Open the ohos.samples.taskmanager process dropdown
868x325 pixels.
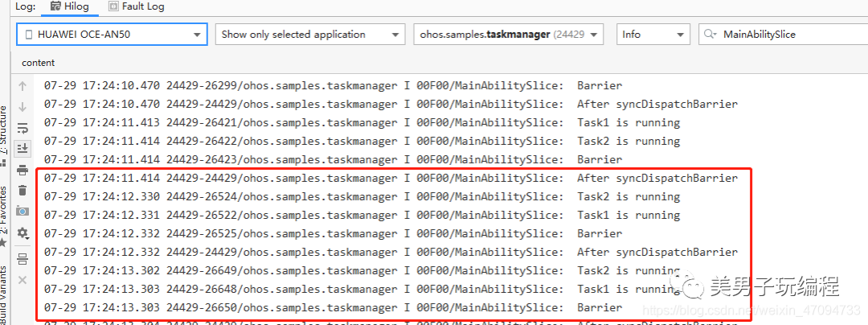508,35
